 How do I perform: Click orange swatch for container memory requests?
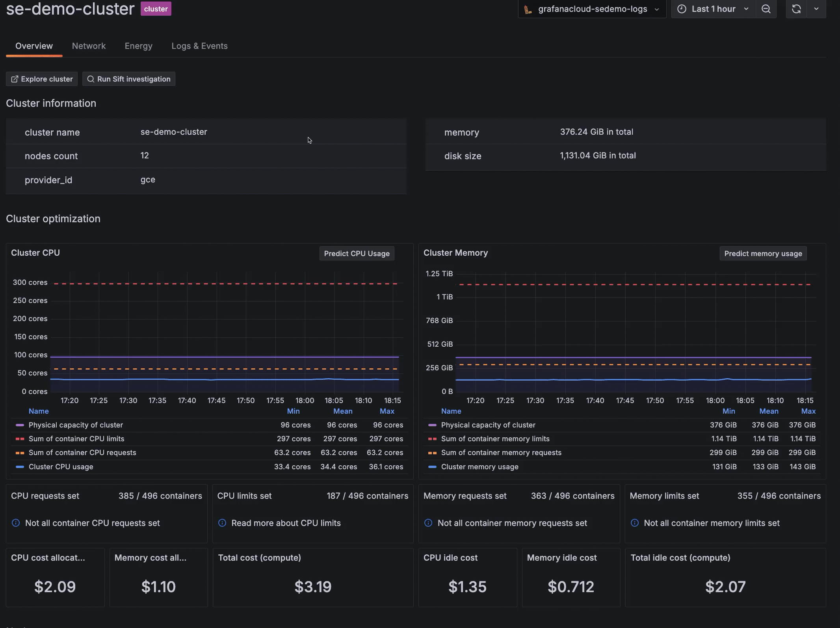432,453
